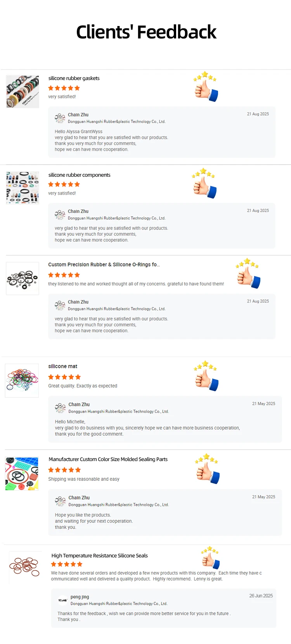Open "Manufacturer Custom Color Size Molded Sealing Parts" title
Image resolution: width=291 pixels, height=644 pixels.
(x=108, y=459)
